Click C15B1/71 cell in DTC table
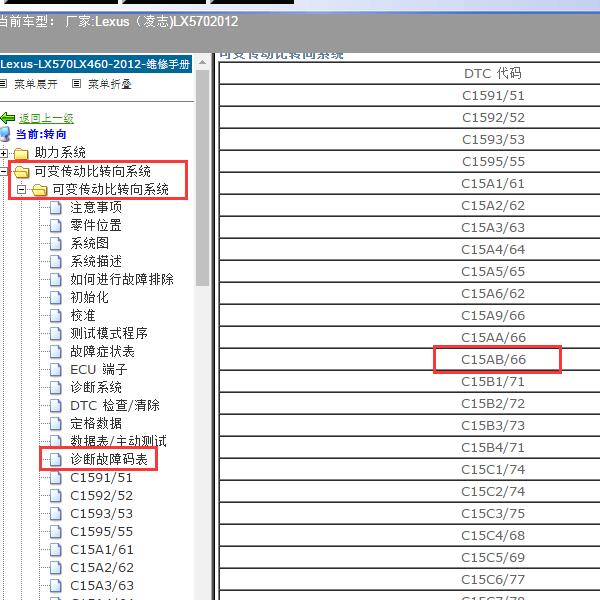This screenshot has width=600, height=600. coord(493,382)
